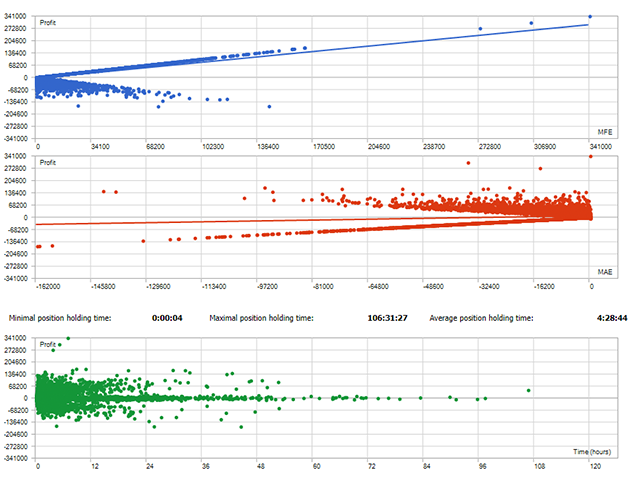Screen dimensions: 640x480
Task: Click -16200 on the MAE chart x-axis
Action: click(544, 287)
